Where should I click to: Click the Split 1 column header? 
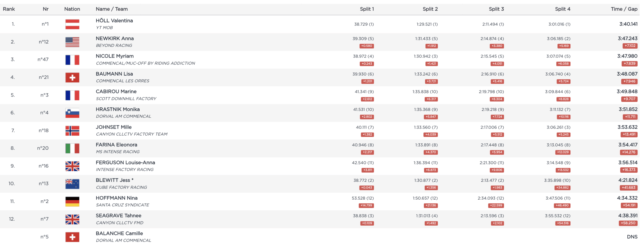(x=367, y=9)
